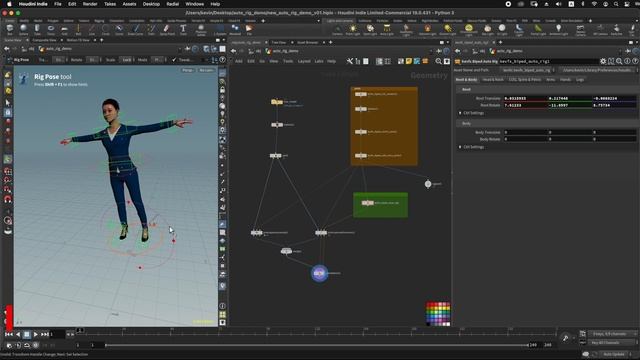Select the Platonic Solids shelf tool
Viewport: 640px width, 360px height.
[200, 30]
